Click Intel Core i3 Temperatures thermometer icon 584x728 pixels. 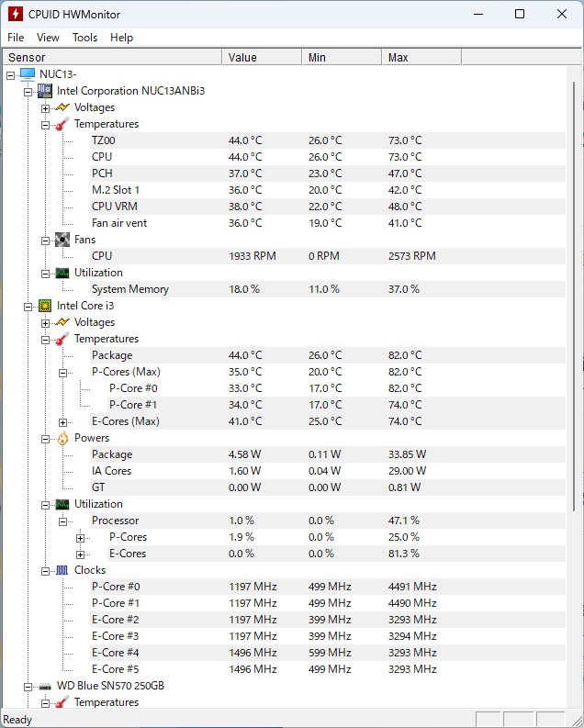point(62,339)
